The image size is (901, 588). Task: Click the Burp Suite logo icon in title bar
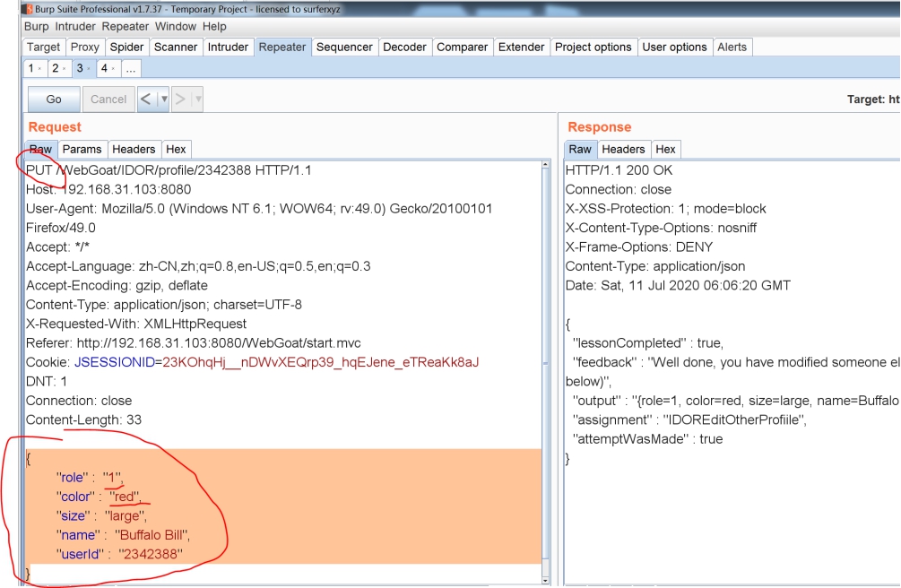[x=29, y=9]
